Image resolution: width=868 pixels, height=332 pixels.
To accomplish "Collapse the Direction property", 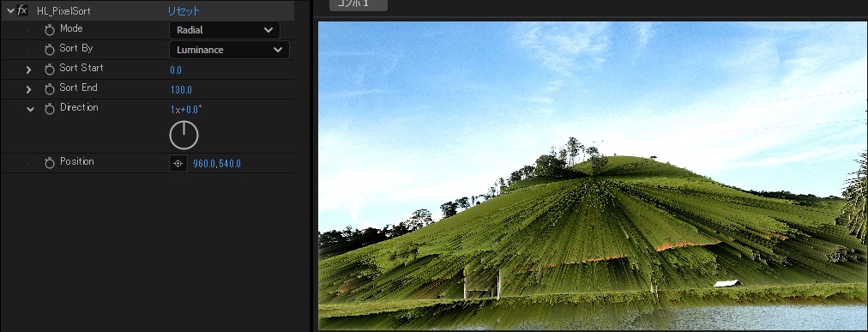I will [30, 109].
